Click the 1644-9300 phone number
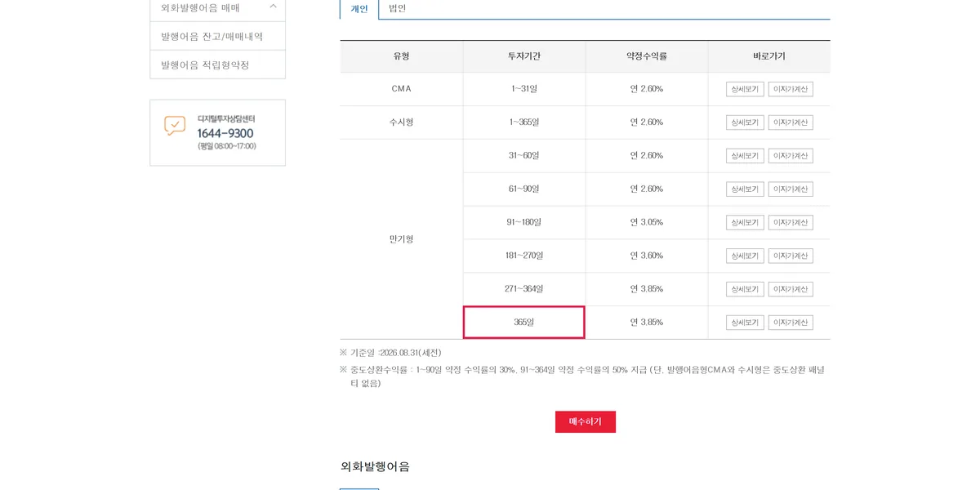Screen dimensions: 980x490 225,133
